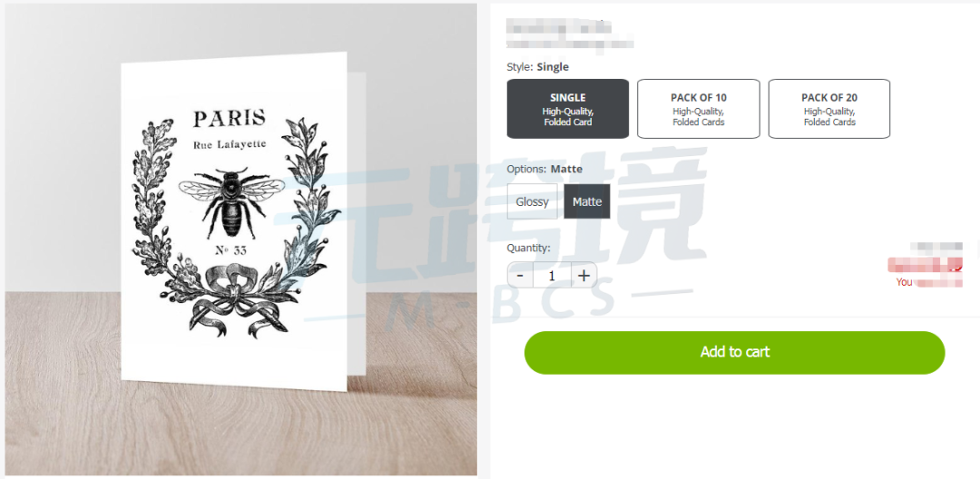Viewport: 980px width, 479px height.
Task: Click the red blurred price badge
Action: (925, 264)
